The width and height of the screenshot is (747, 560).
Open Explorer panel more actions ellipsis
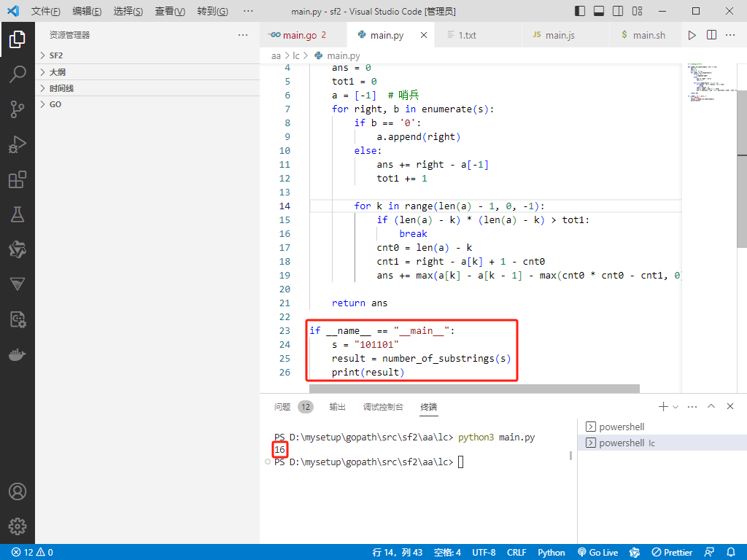243,35
